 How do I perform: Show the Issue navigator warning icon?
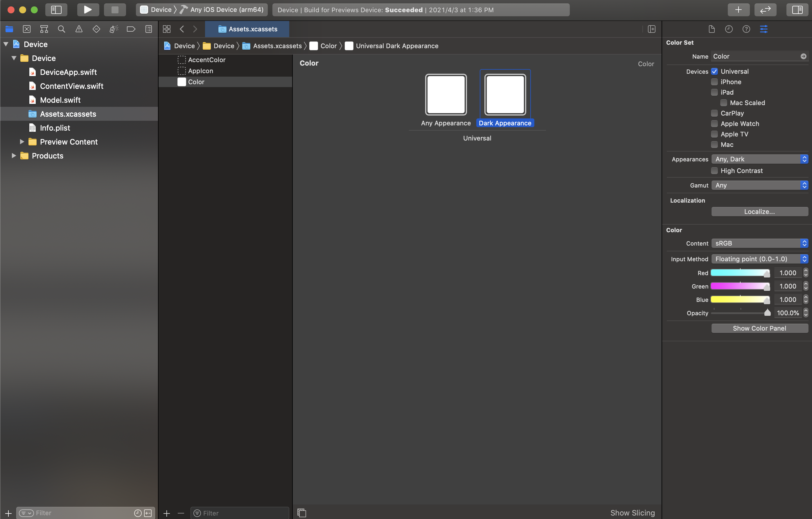click(x=79, y=29)
